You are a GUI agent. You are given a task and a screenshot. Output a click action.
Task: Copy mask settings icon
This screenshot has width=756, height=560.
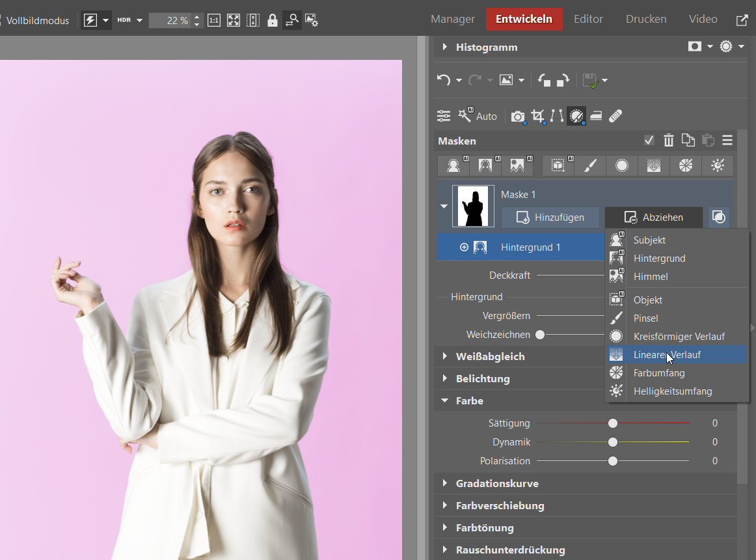click(688, 141)
